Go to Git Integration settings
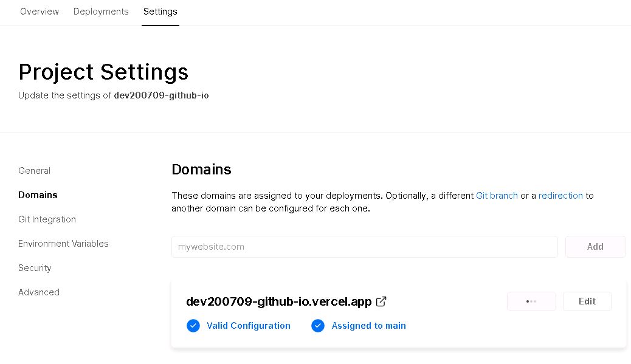This screenshot has width=631, height=364. (x=47, y=219)
